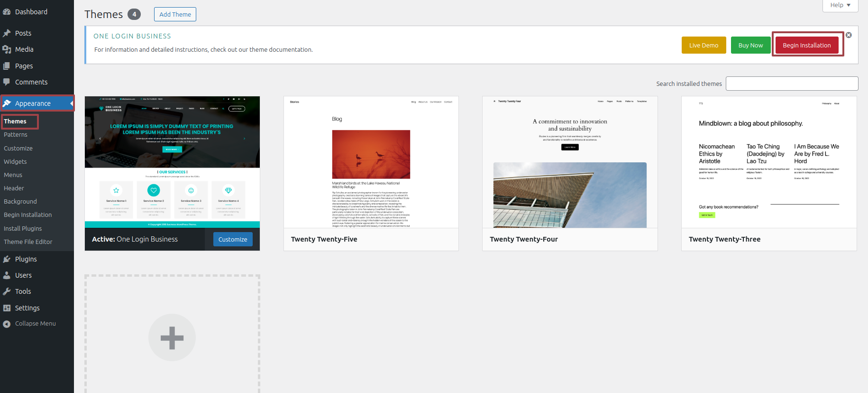Click the Dashboard gauge icon
868x393 pixels.
click(7, 12)
